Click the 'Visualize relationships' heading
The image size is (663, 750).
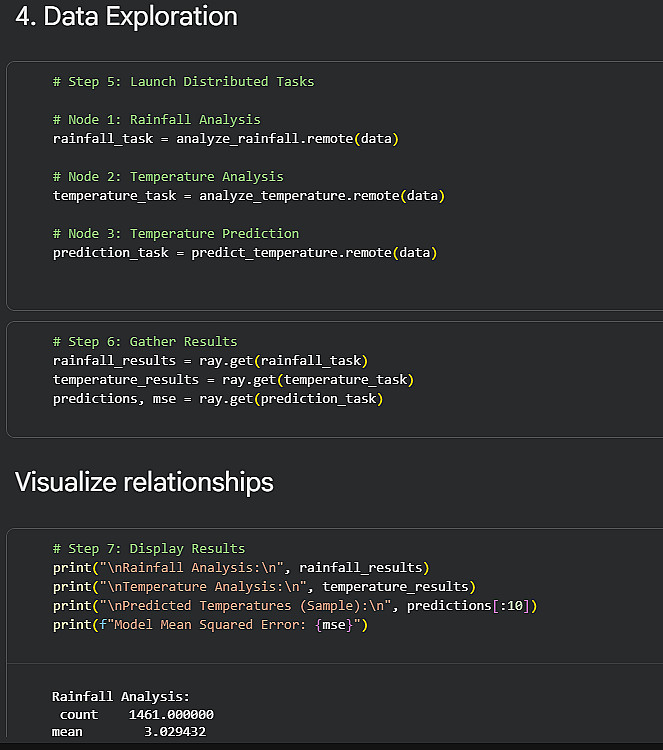(x=144, y=482)
